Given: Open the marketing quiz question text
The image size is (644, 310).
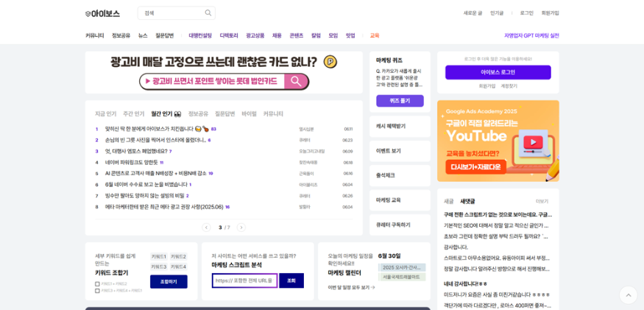Looking at the screenshot, I should pyautogui.click(x=399, y=78).
